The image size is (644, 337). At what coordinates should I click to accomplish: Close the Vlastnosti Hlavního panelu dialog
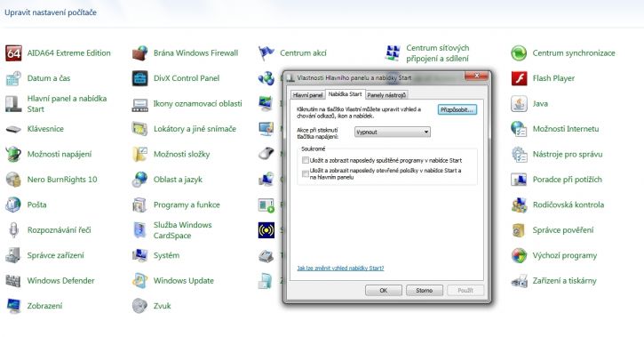(x=477, y=76)
